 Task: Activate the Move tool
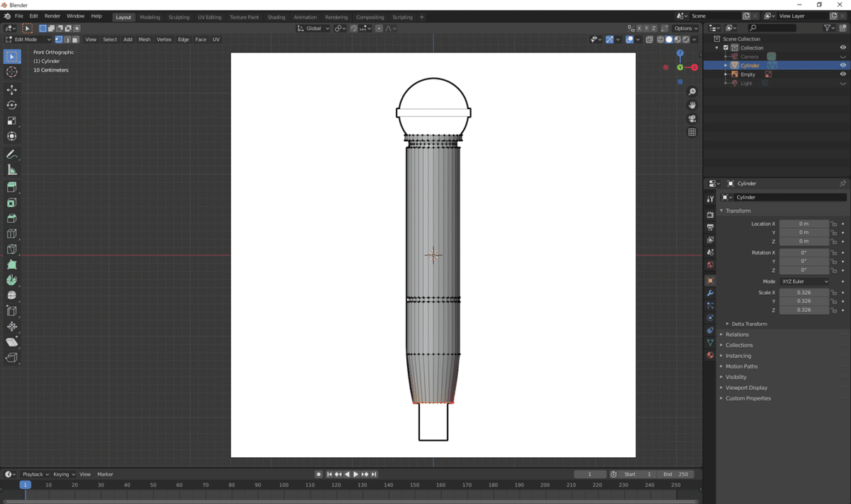[11, 89]
